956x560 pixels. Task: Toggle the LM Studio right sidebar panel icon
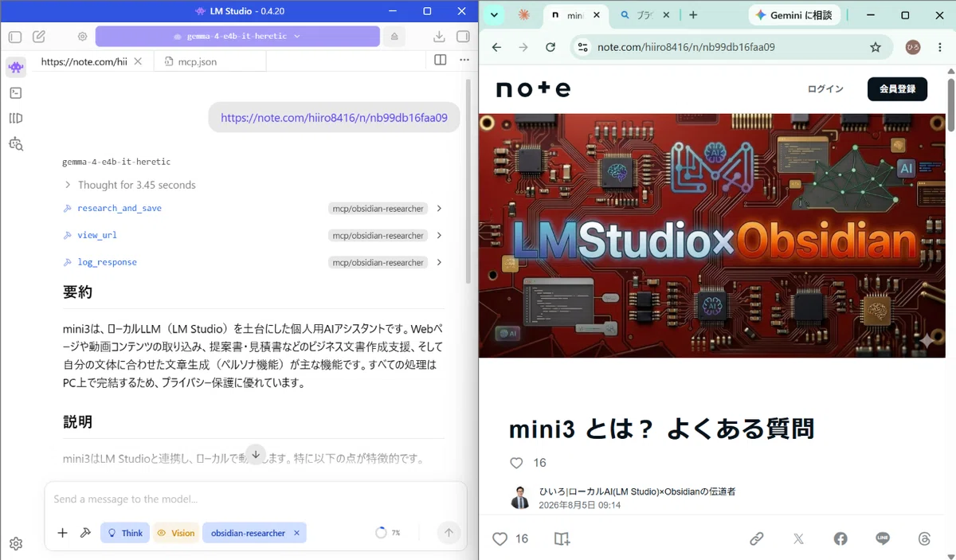[463, 37]
